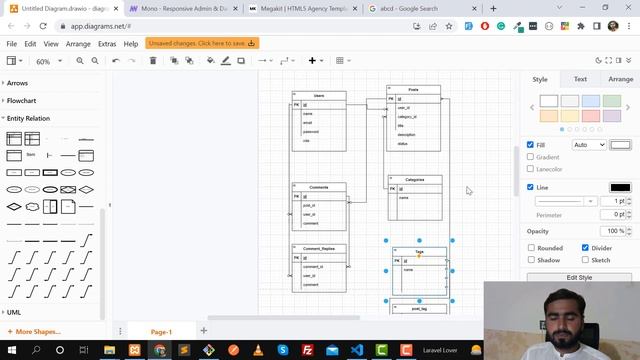Screen dimensions: 640x360
Task: Toggle the Fill checkbox
Action: click(530, 144)
